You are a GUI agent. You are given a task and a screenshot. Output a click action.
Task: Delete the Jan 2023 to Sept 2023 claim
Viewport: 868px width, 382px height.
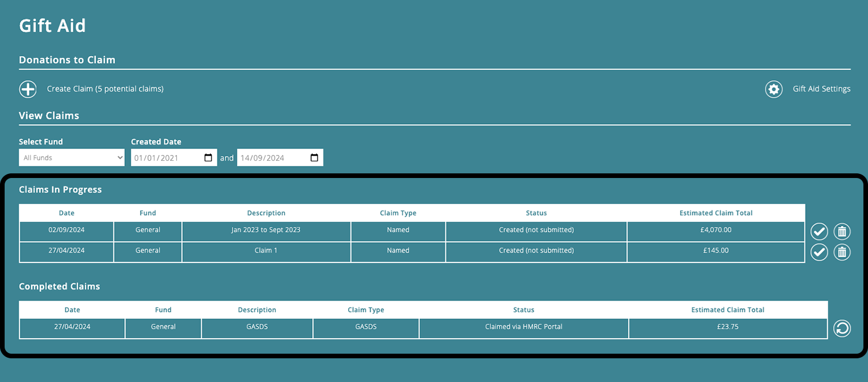tap(842, 232)
